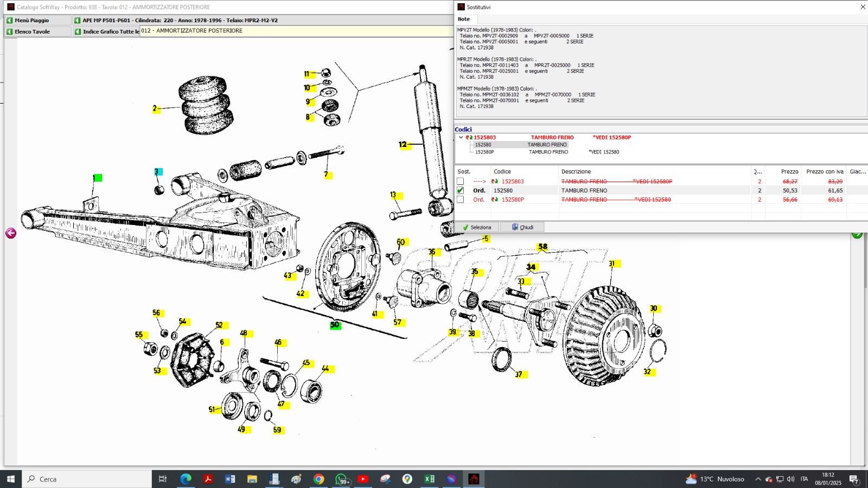Go to Elenco Tavole
The width and height of the screenshot is (868, 488).
coord(32,31)
